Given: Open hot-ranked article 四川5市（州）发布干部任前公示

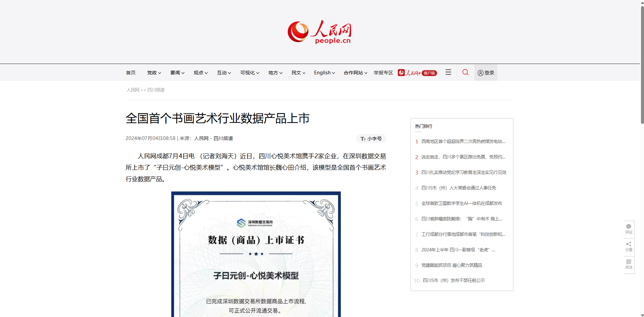Looking at the screenshot, I should pos(454,280).
